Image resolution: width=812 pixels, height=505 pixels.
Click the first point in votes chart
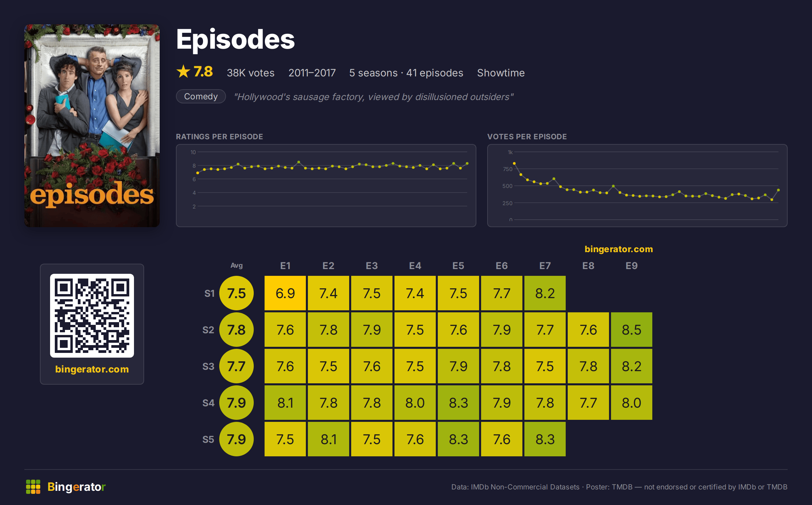514,163
